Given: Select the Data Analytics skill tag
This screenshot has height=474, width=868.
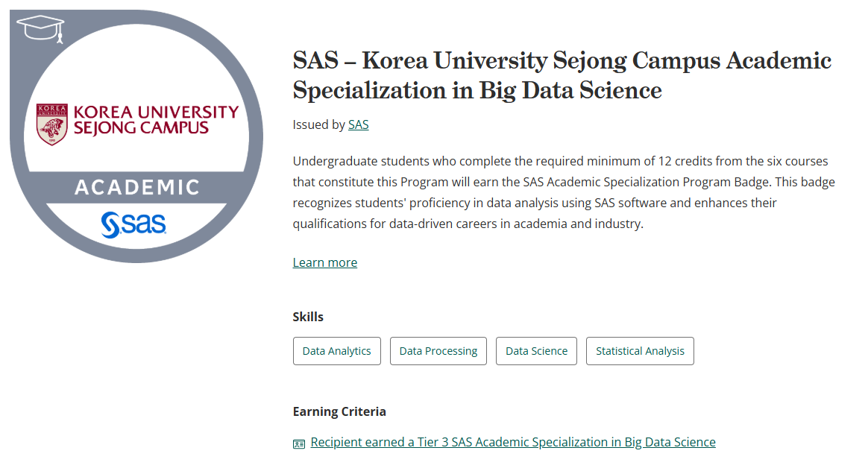Looking at the screenshot, I should tap(336, 351).
